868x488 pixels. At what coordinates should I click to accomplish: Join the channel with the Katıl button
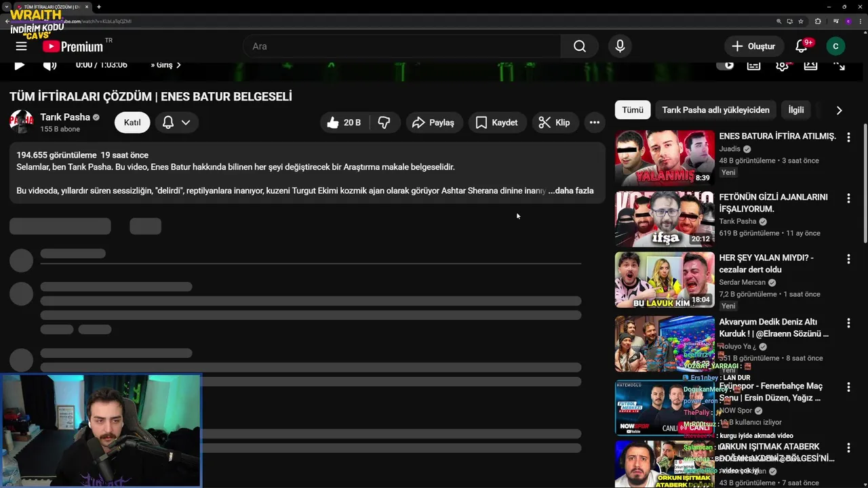click(x=132, y=123)
